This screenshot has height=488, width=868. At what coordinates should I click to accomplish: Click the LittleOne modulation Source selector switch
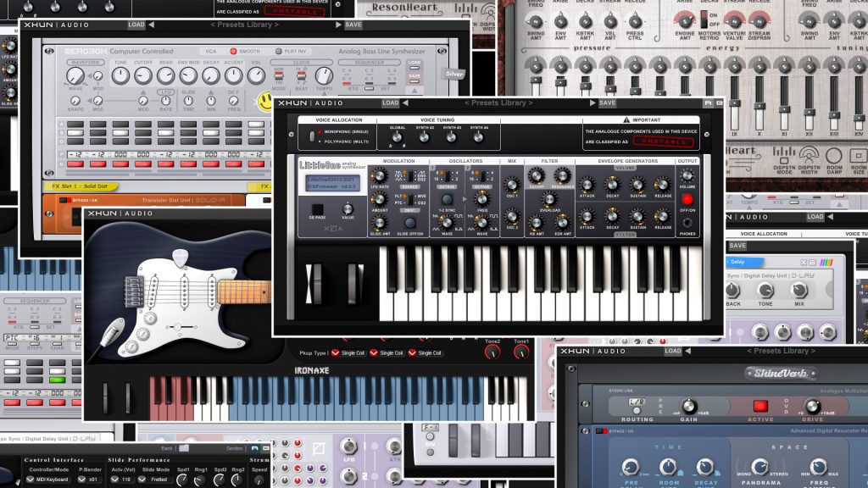point(410,176)
